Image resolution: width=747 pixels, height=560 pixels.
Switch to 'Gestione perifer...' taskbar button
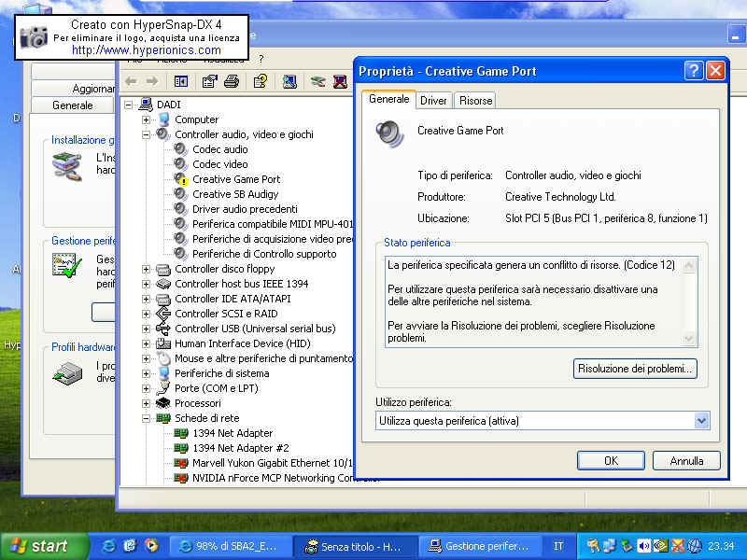click(480, 546)
